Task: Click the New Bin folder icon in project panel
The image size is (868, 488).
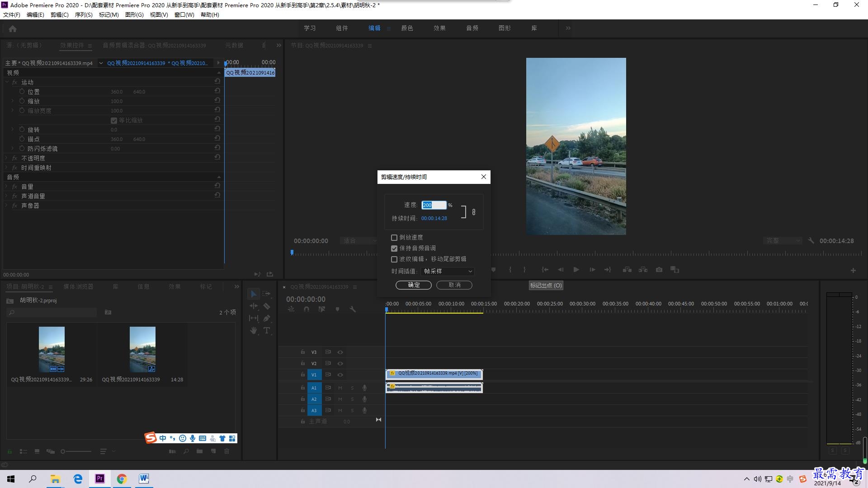Action: [x=199, y=451]
